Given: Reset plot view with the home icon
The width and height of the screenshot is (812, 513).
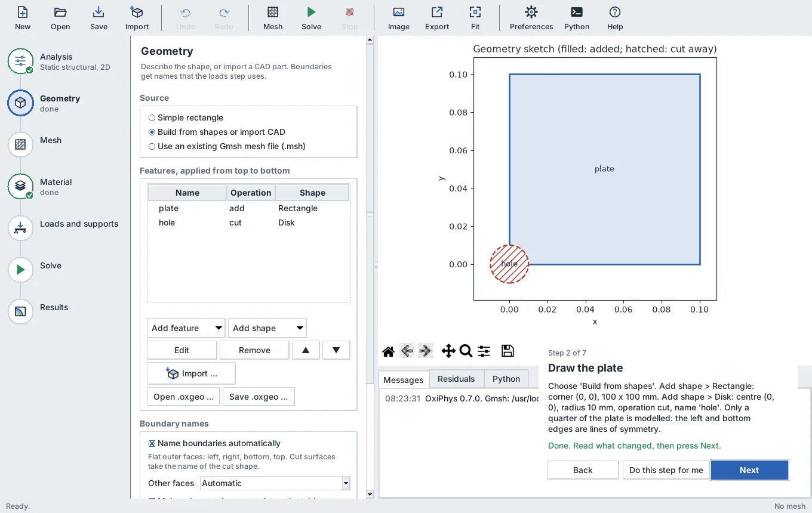Looking at the screenshot, I should (388, 351).
